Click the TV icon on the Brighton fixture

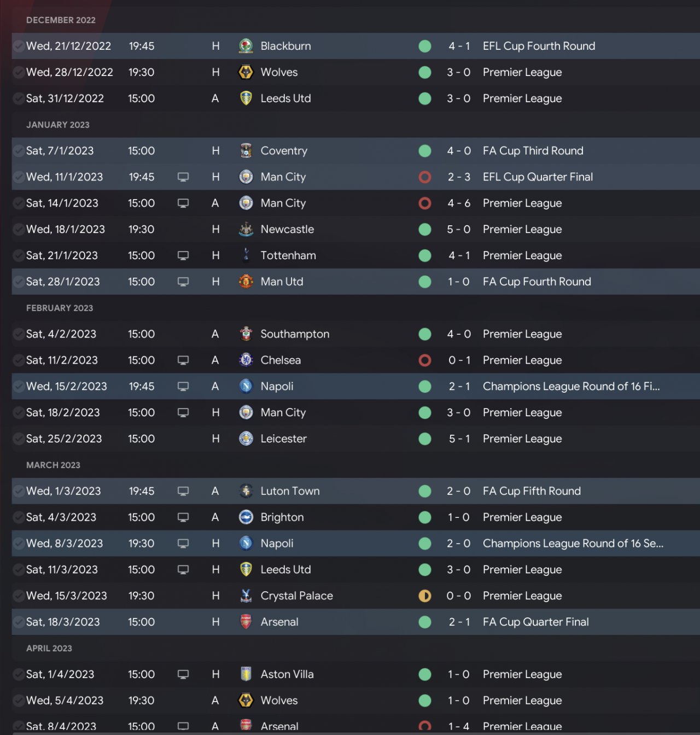(183, 517)
